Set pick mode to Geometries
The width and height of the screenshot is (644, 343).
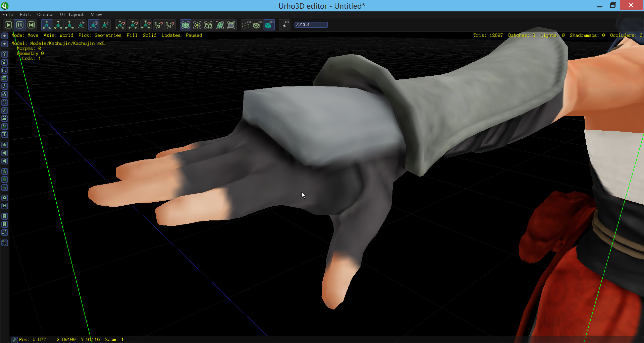click(x=185, y=25)
